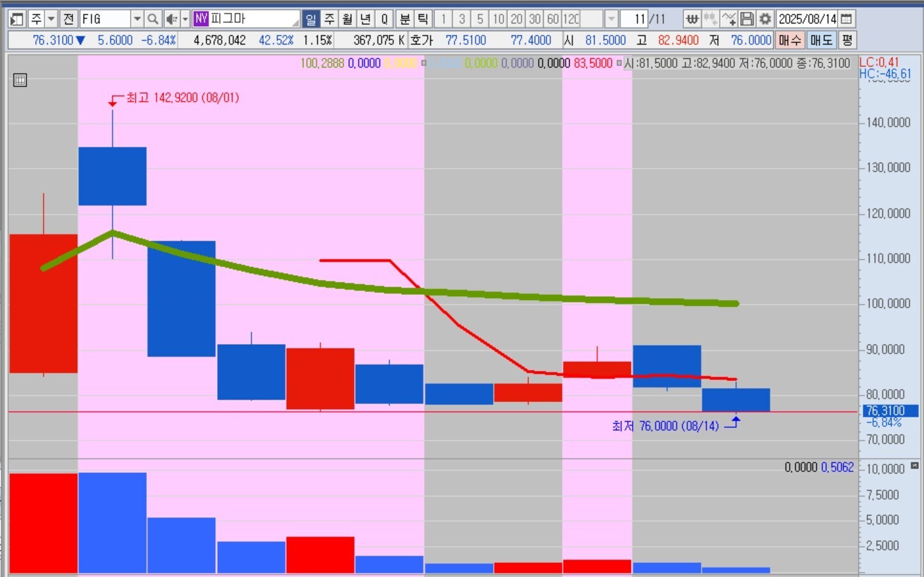This screenshot has height=577, width=924.
Task: Click the 81.5000 open price value
Action: (605, 40)
